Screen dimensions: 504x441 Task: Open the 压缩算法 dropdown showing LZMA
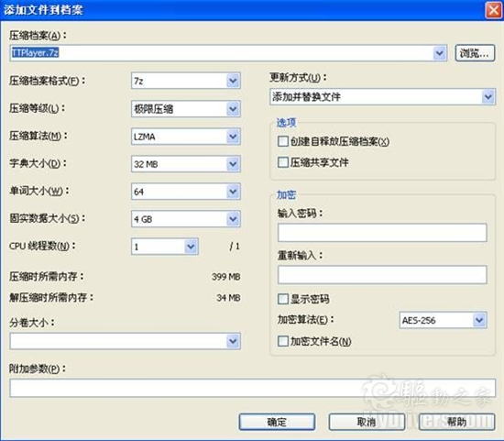[x=186, y=137]
